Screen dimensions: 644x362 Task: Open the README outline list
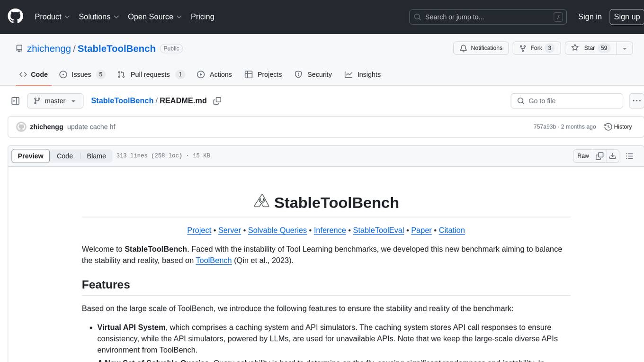(x=629, y=156)
